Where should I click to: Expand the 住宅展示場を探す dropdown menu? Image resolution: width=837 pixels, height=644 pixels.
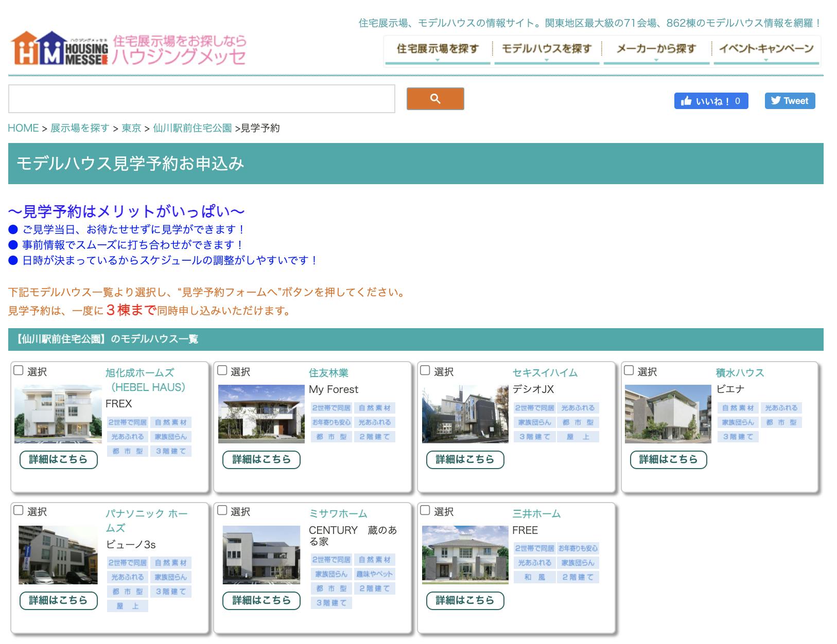pos(438,49)
